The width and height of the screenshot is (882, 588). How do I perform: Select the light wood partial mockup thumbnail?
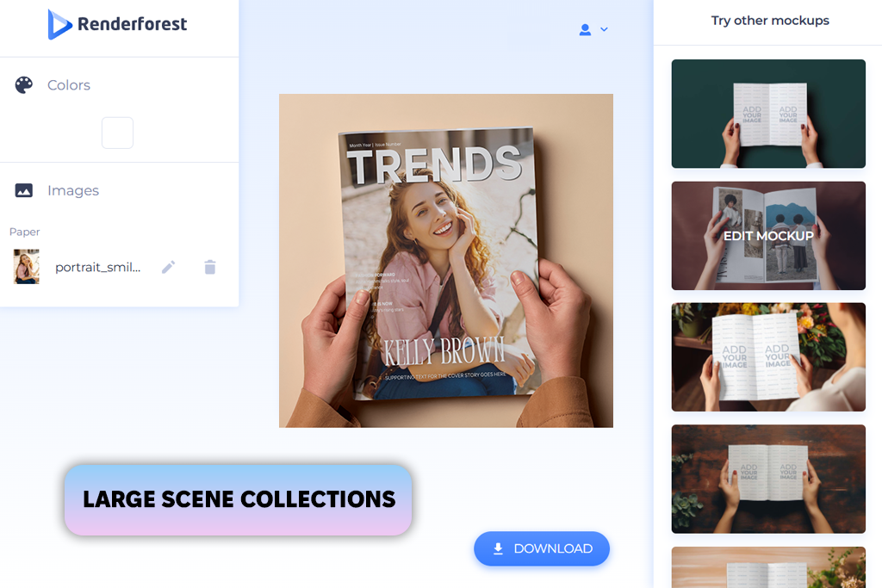click(x=768, y=567)
